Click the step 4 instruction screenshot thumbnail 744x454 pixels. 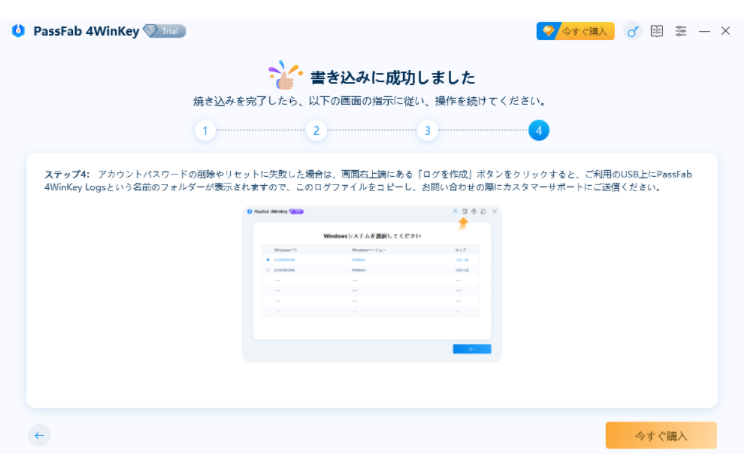(x=372, y=284)
